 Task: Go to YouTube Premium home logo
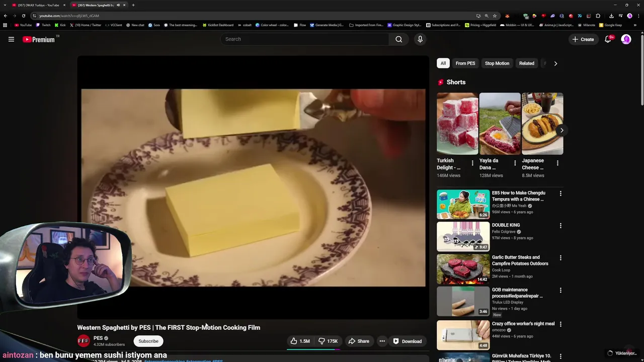39,39
